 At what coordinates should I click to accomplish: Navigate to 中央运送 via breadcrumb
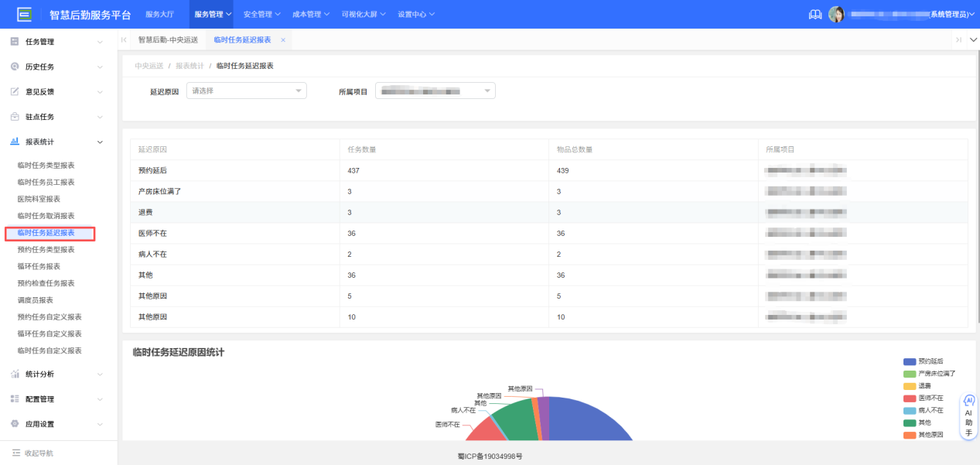coord(149,67)
